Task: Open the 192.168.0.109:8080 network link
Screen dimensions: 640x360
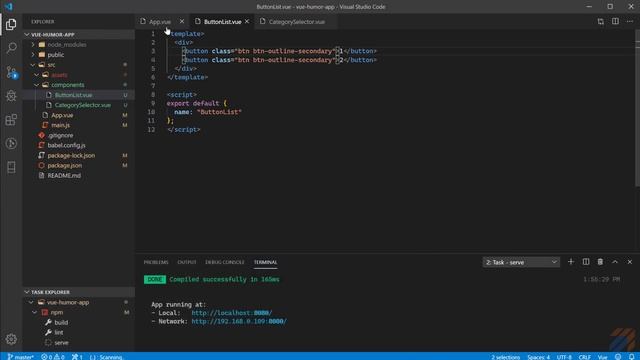Action: (239, 322)
